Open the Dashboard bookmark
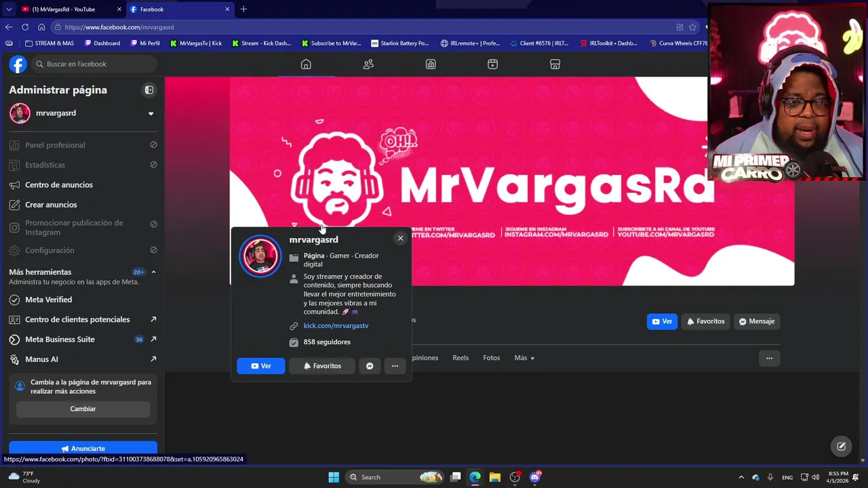 (102, 43)
